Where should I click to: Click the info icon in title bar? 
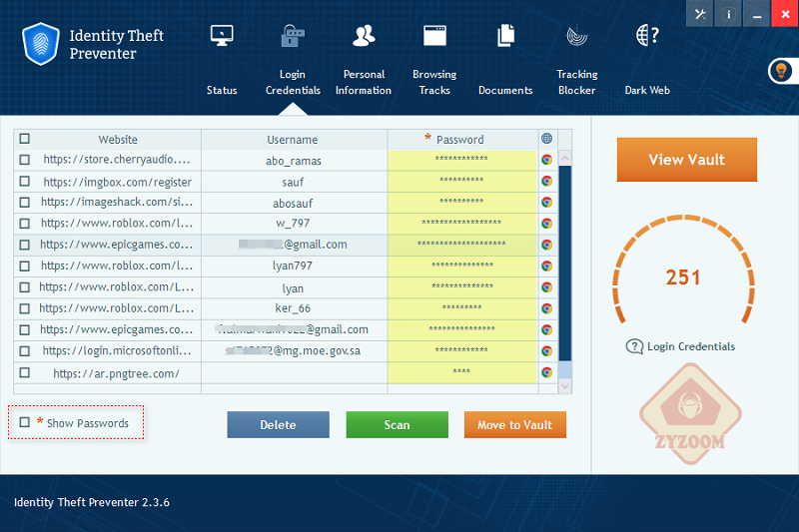click(x=729, y=14)
